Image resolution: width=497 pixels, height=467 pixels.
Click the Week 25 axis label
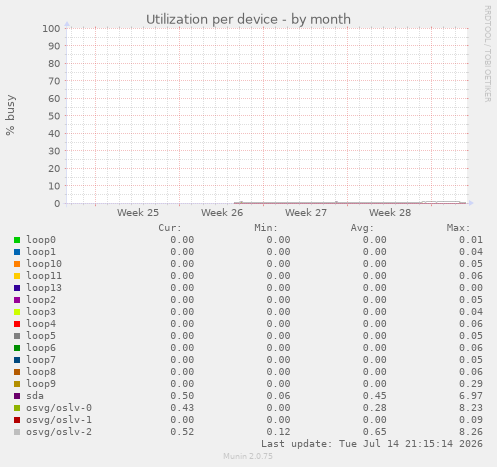[138, 213]
